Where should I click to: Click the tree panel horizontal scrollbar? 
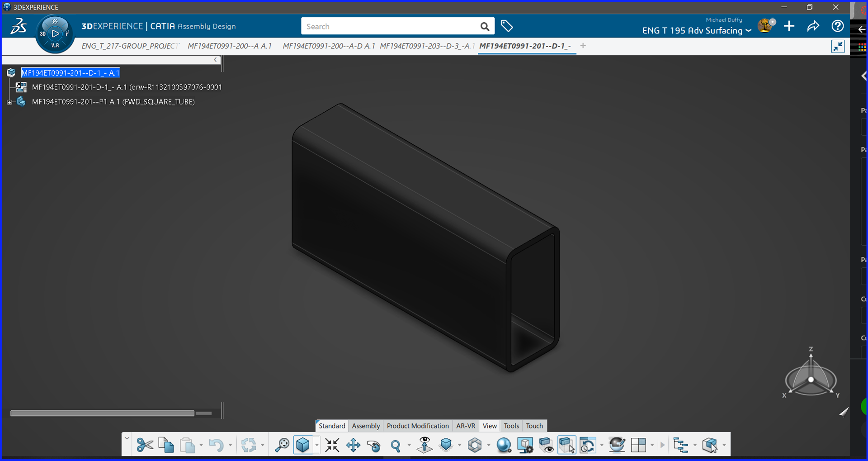click(103, 413)
